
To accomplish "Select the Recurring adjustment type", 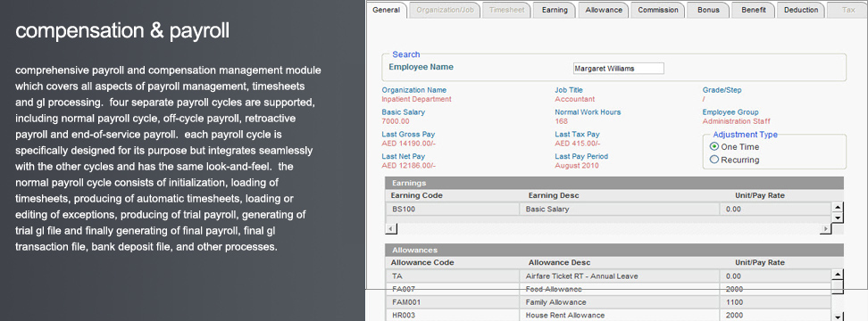I will coord(714,160).
